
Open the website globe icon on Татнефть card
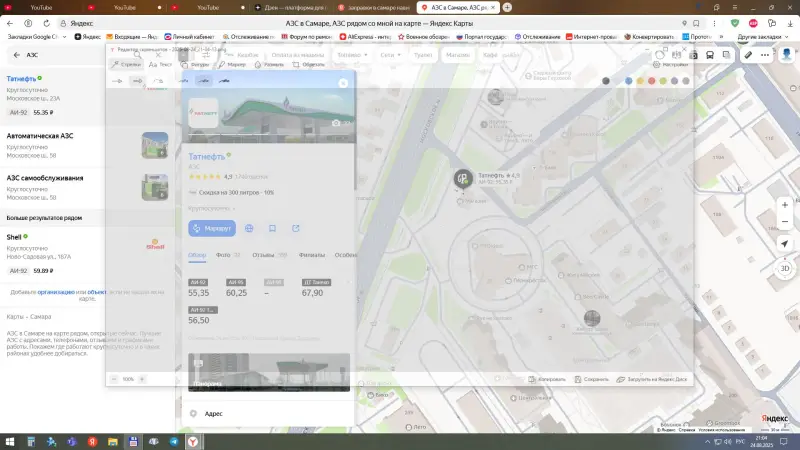[x=249, y=228]
